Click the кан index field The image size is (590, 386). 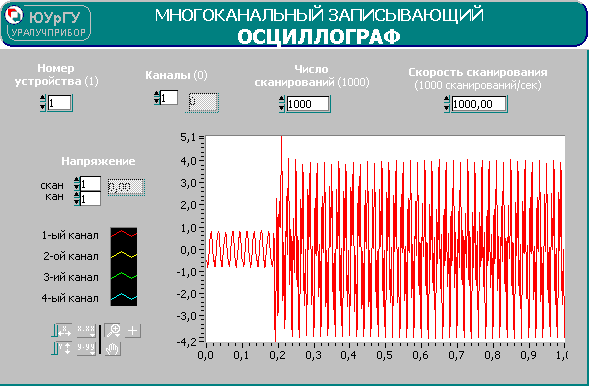click(90, 199)
